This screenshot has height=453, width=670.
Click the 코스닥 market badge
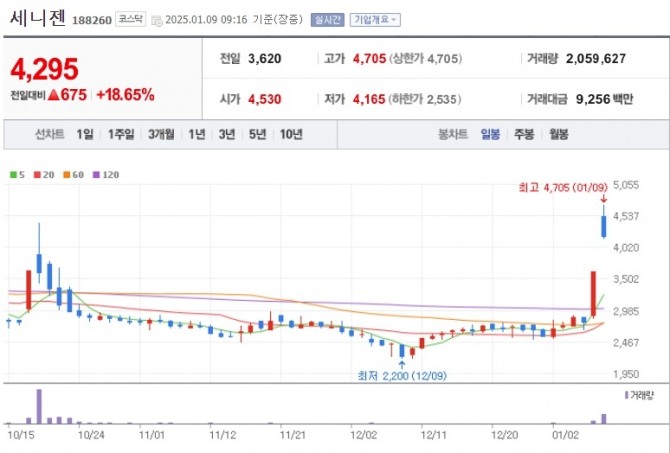tap(130, 19)
